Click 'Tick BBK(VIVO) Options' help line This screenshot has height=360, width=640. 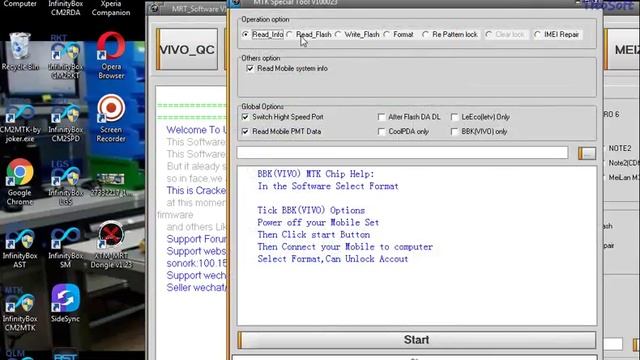click(x=311, y=210)
